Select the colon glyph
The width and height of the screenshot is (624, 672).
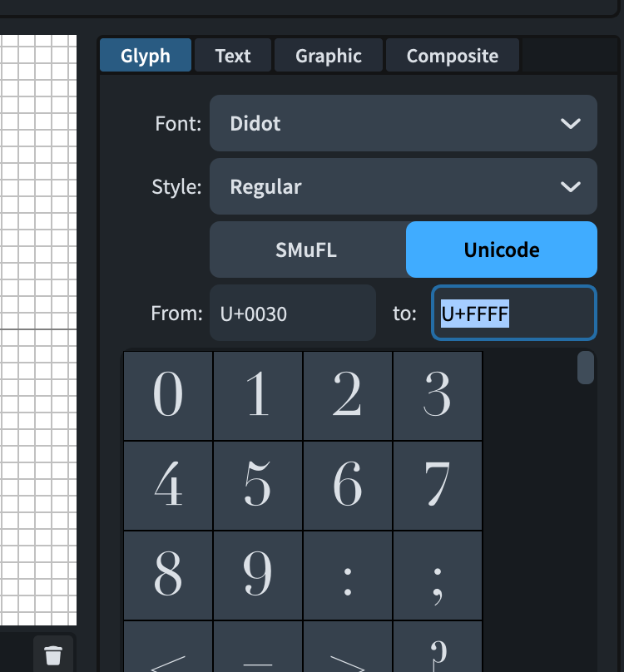tap(348, 576)
